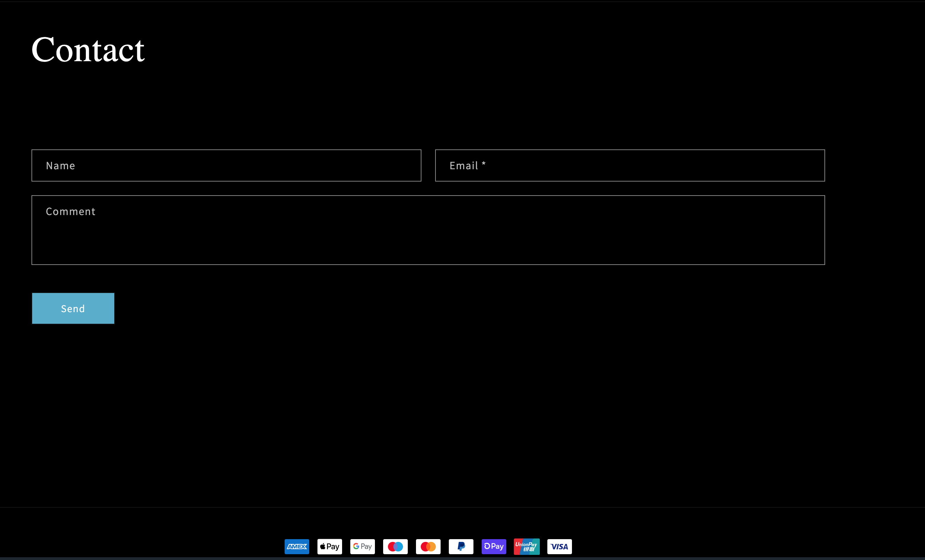Screen dimensions: 925x560
Task: Select the UnionPay payment icon
Action: [526, 547]
